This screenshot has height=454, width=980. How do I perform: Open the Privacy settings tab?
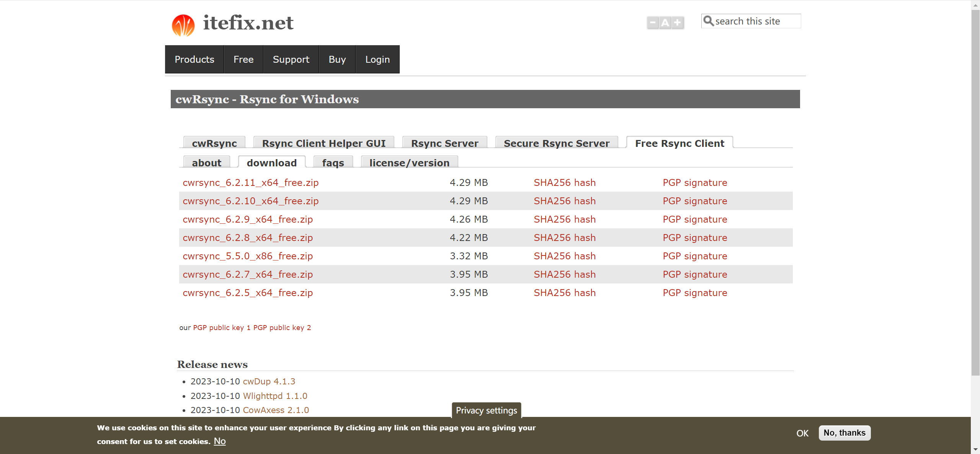(x=486, y=410)
